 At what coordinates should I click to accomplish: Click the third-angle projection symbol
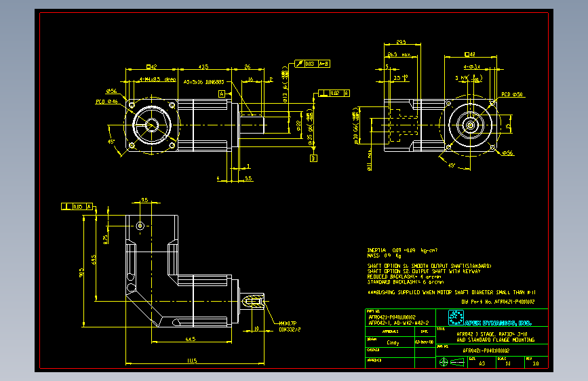tap(452, 362)
